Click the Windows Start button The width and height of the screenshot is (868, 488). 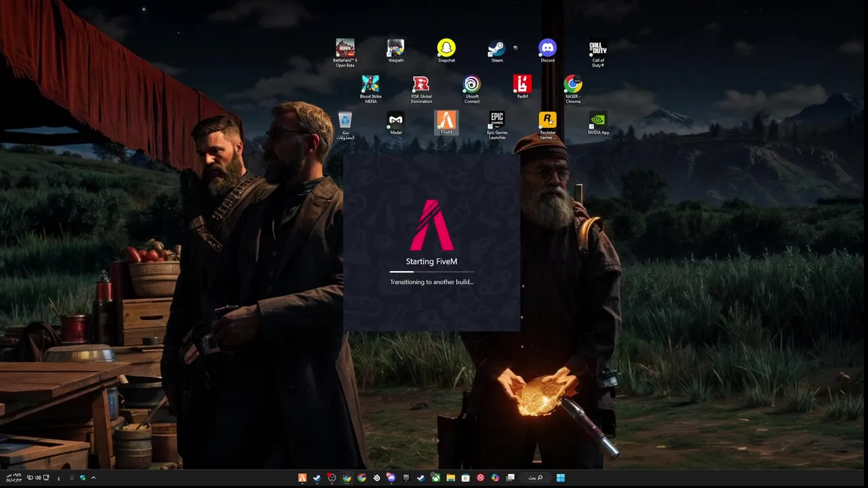pyautogui.click(x=561, y=478)
